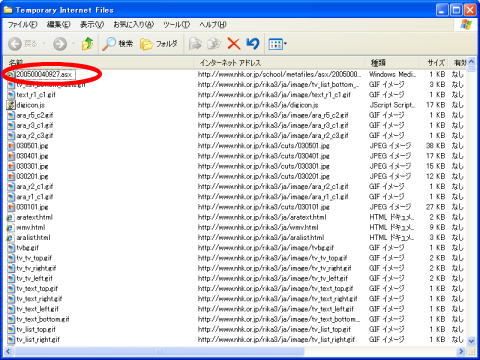Click the aratext.html document icon
Image resolution: width=480 pixels, height=360 pixels.
click(x=11, y=217)
